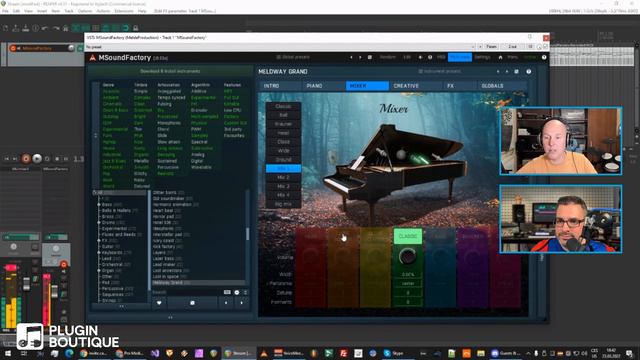Click the round icon next to search field

(237, 292)
